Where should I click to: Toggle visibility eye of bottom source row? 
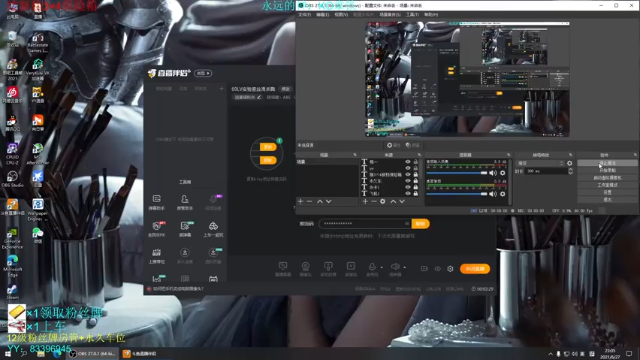pos(407,193)
